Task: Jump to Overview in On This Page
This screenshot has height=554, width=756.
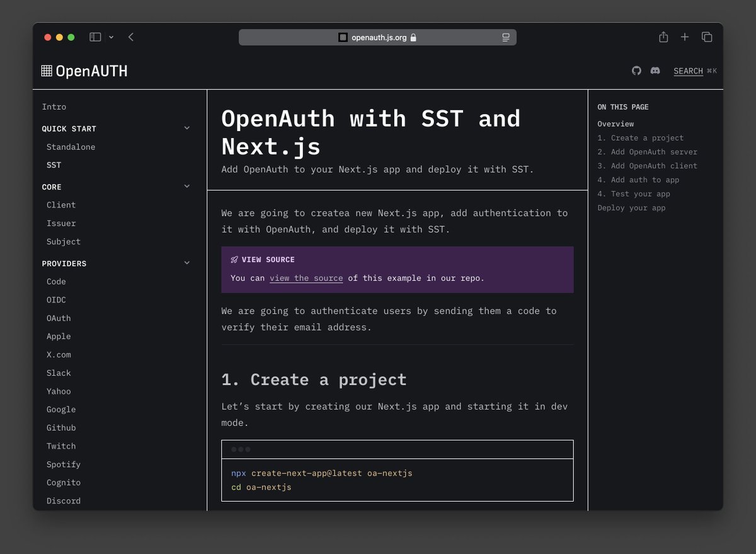Action: point(616,124)
